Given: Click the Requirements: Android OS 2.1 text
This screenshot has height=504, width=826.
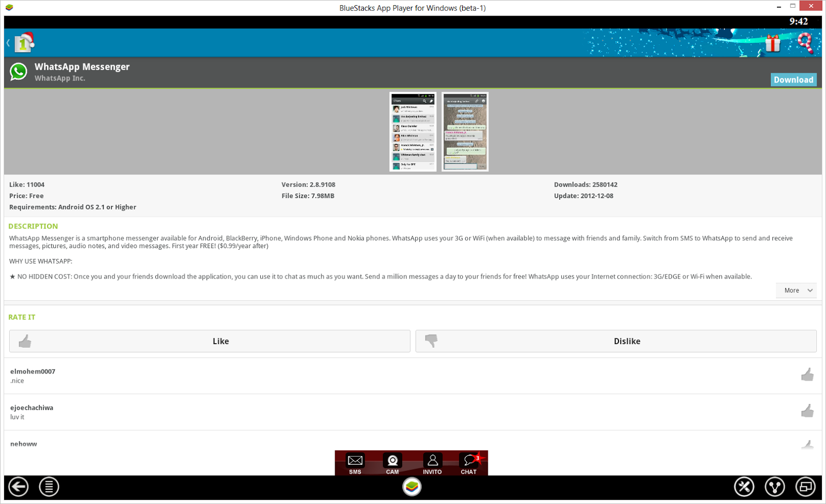Looking at the screenshot, I should tap(73, 207).
